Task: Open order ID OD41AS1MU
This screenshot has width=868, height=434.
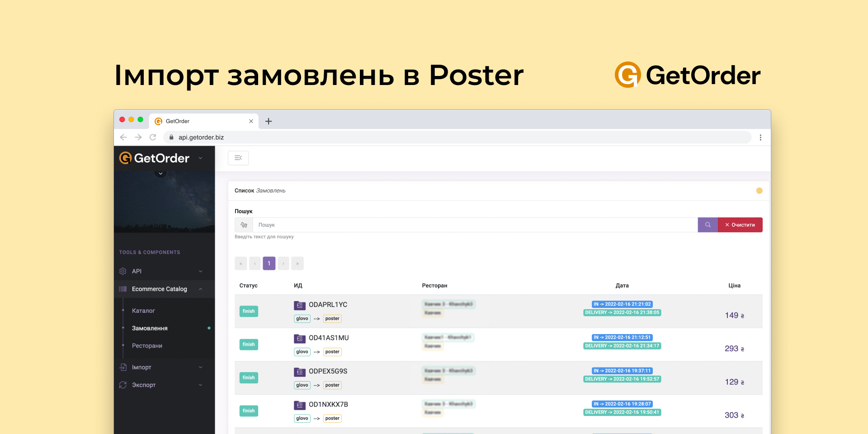Action: pos(329,338)
